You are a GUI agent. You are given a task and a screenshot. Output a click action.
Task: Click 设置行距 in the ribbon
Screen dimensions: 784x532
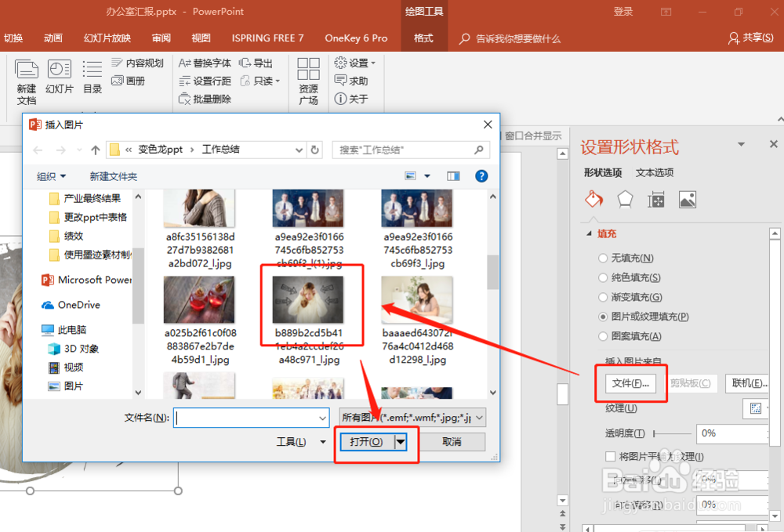coord(205,81)
